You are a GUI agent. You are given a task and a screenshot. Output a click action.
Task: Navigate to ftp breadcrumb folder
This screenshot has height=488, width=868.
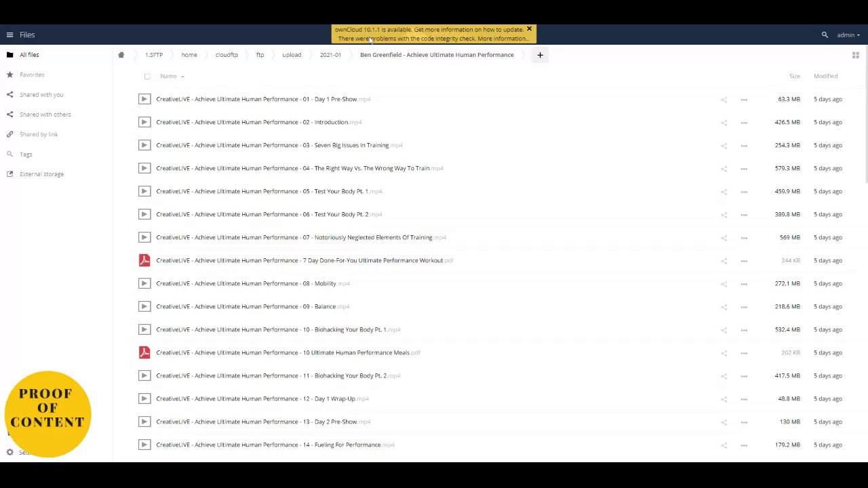tap(260, 55)
